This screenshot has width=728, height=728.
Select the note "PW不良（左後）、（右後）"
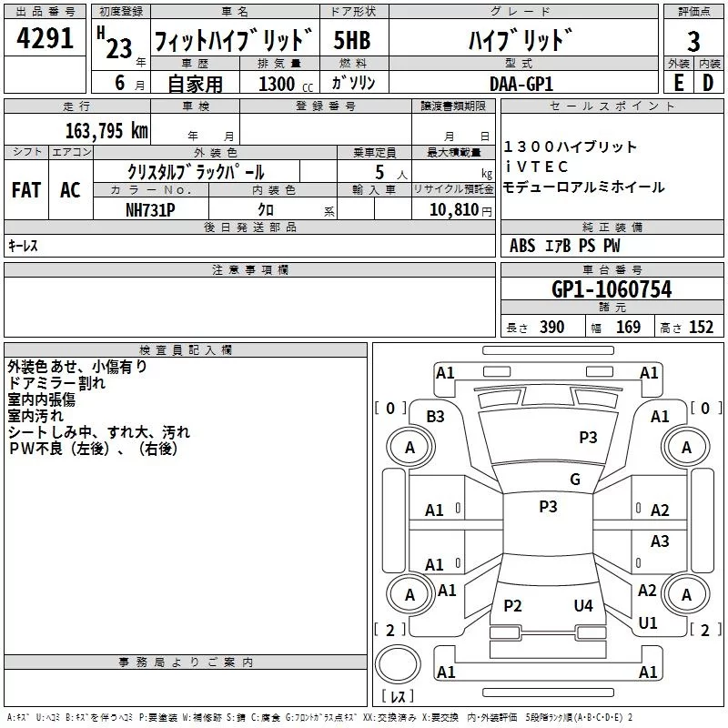coord(93,449)
